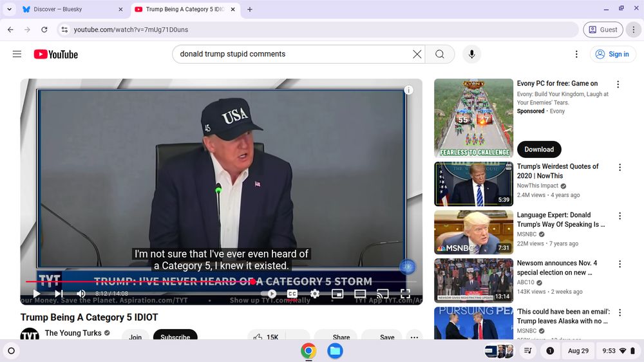
Task: Open Guest profile menu
Action: click(x=603, y=30)
